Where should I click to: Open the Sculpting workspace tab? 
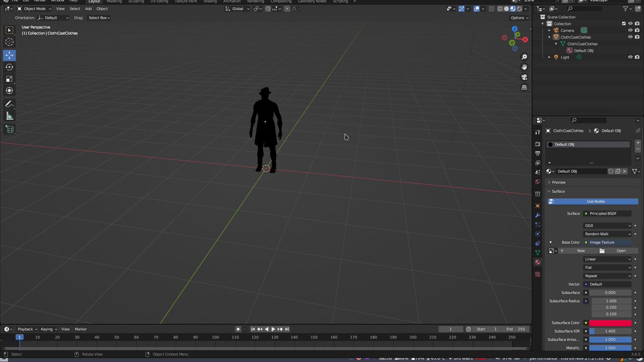point(136,2)
